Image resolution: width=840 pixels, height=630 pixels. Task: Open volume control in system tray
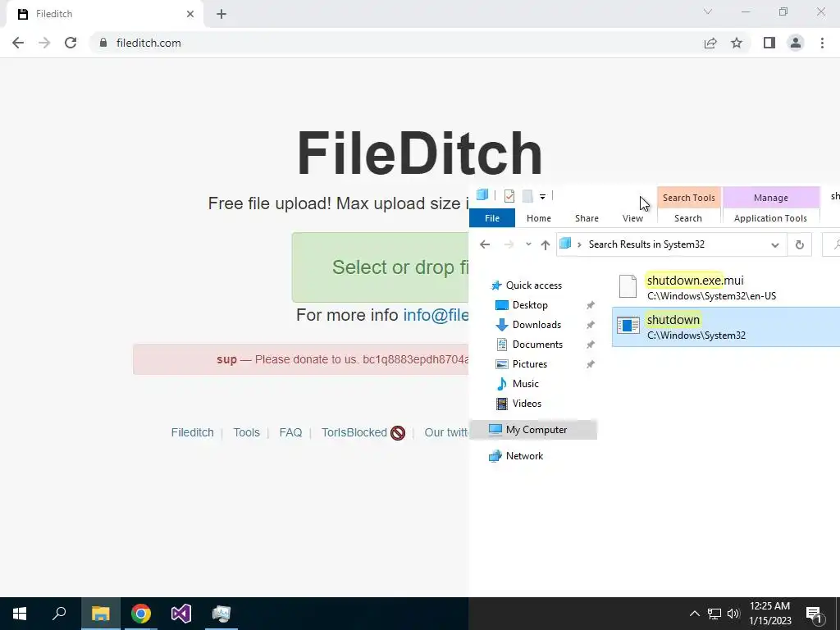point(733,614)
